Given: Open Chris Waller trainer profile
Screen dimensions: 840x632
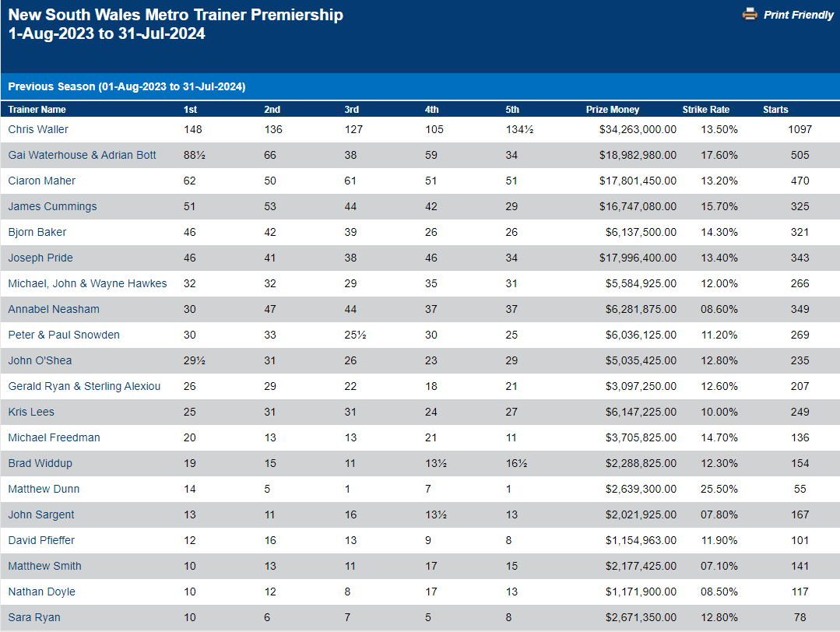Looking at the screenshot, I should 38,129.
